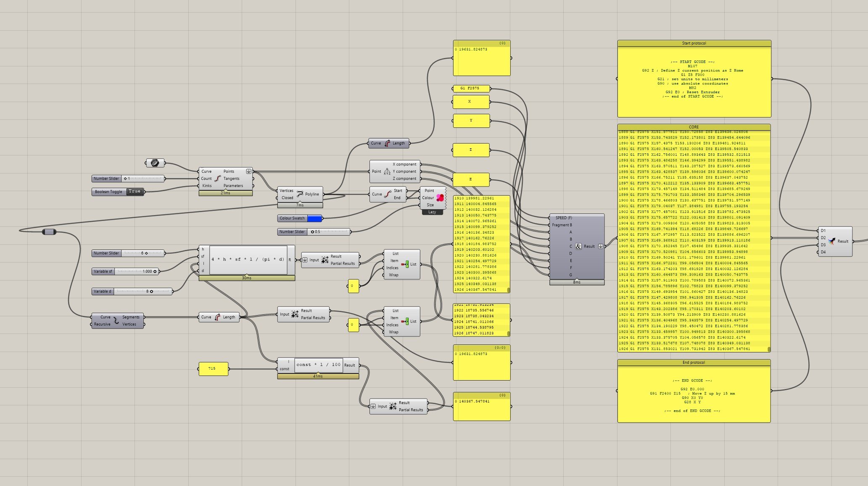The height and width of the screenshot is (486, 868).
Task: Click the Variable d slider grip
Action: (x=151, y=292)
